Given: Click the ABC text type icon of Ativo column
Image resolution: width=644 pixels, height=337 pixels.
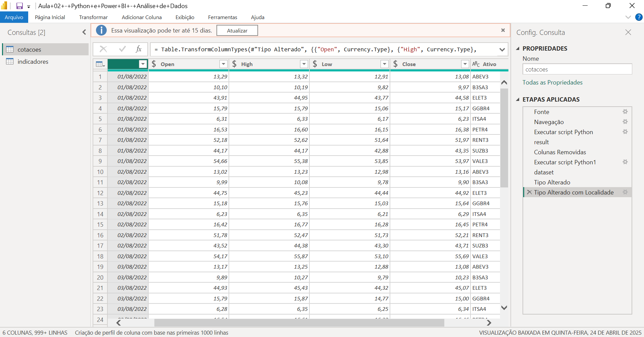Looking at the screenshot, I should (x=476, y=64).
